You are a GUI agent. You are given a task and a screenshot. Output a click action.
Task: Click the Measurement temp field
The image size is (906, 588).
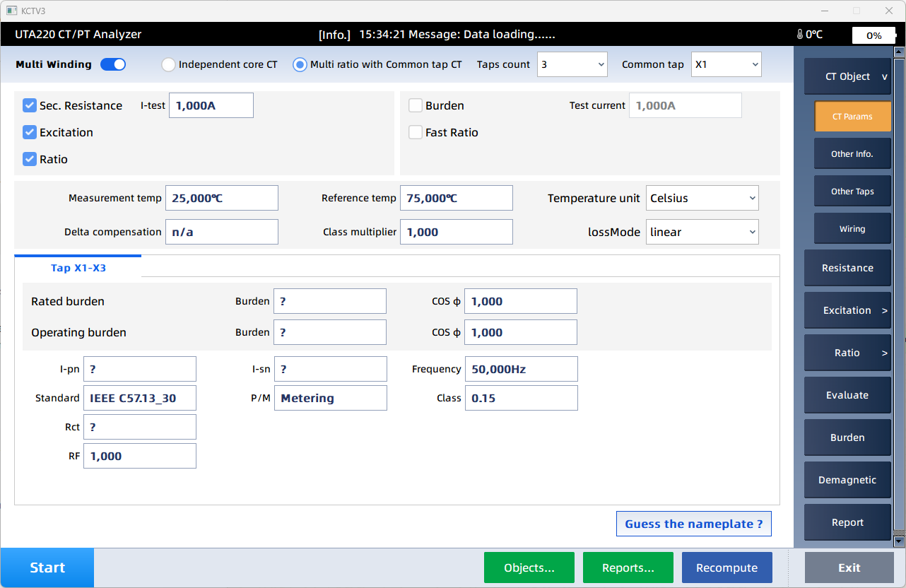pyautogui.click(x=222, y=198)
